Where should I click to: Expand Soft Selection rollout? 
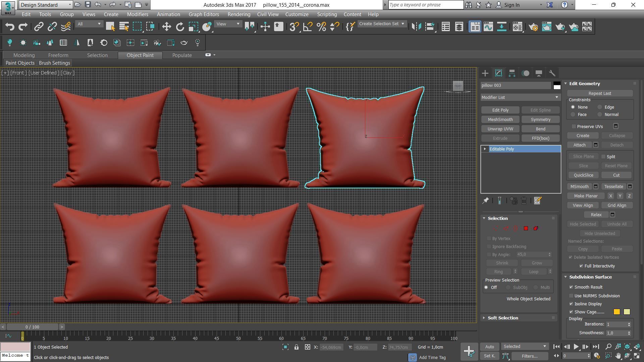coord(502,318)
